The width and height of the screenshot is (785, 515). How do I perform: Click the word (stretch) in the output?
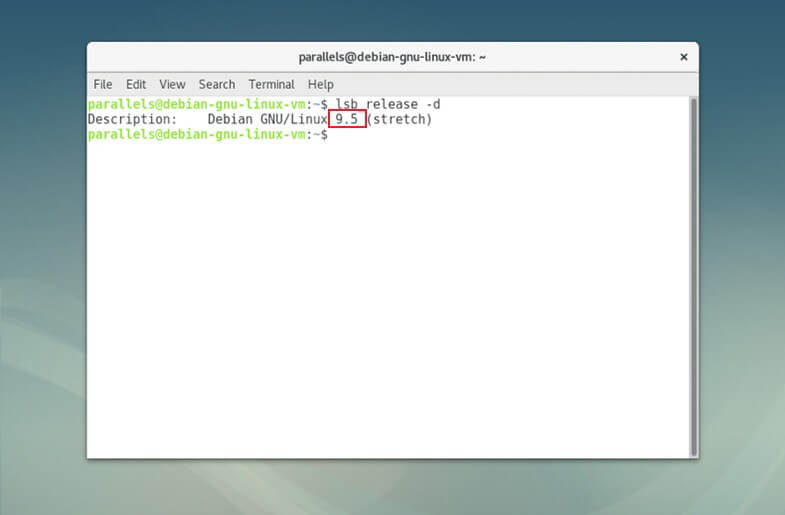400,119
